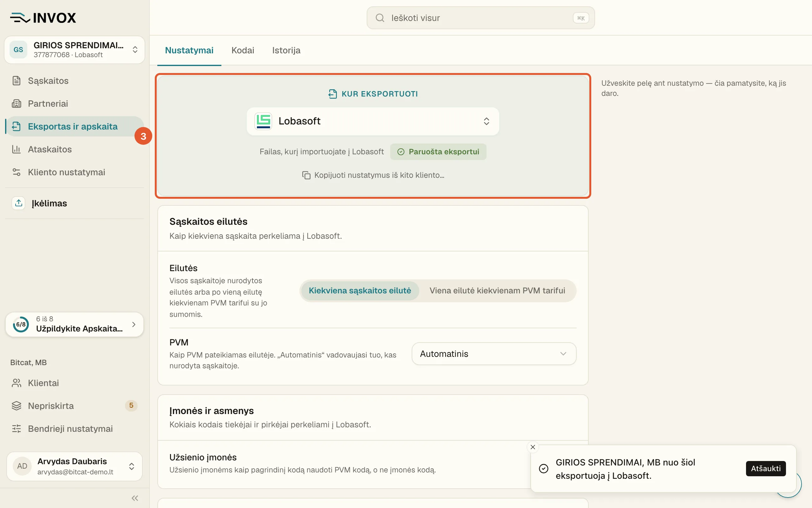
Task: Expand the Arvydas Daubaris user menu
Action: click(75, 466)
